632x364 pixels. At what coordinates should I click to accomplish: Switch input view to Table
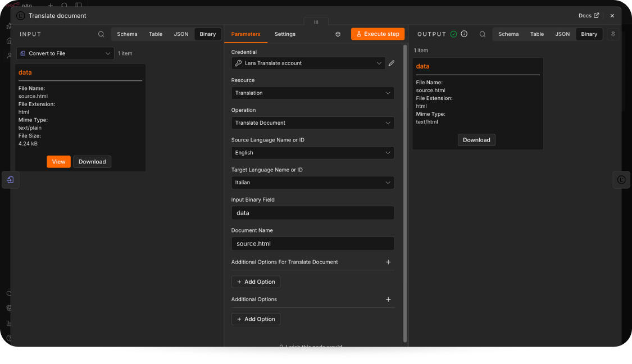(x=156, y=34)
